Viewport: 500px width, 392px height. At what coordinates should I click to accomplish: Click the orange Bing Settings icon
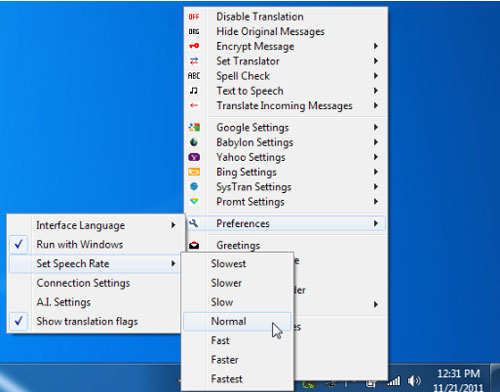[x=194, y=172]
